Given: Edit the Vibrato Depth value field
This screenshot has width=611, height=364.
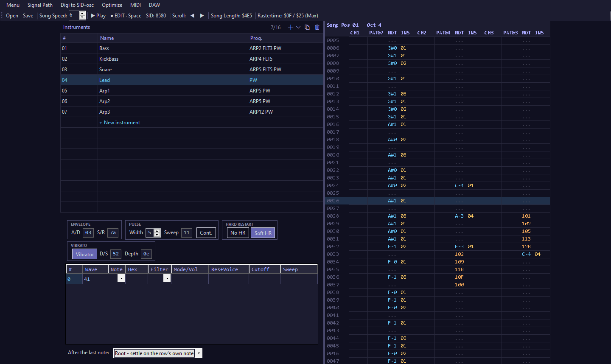Looking at the screenshot, I should [x=146, y=254].
